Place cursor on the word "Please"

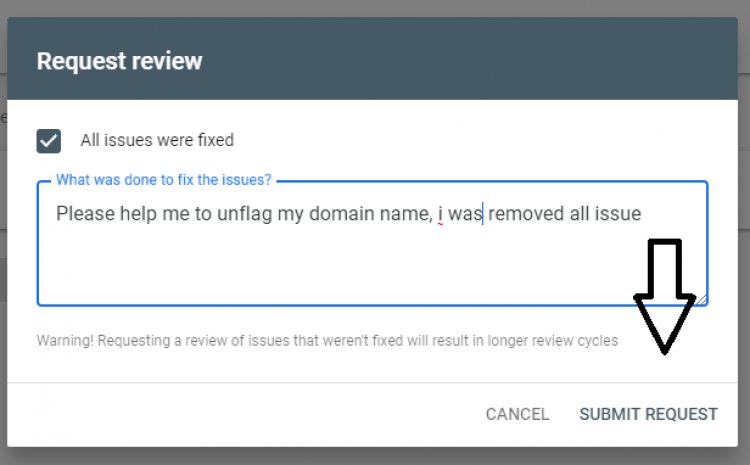pos(82,213)
